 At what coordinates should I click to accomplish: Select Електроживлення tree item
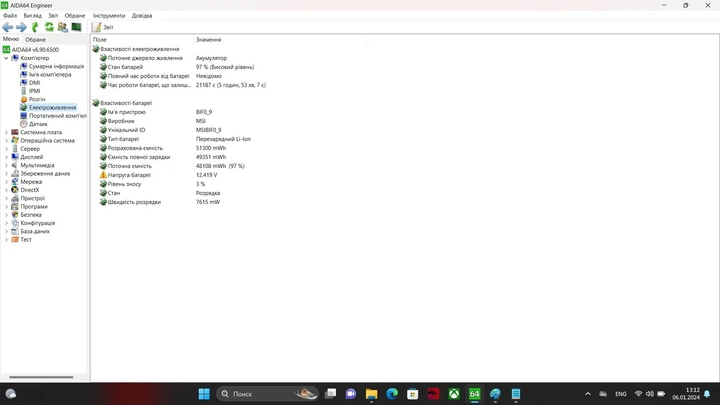coord(52,107)
